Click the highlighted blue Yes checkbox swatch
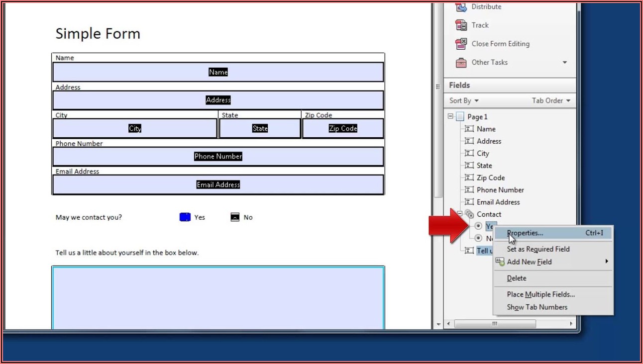The image size is (643, 364). click(x=185, y=217)
